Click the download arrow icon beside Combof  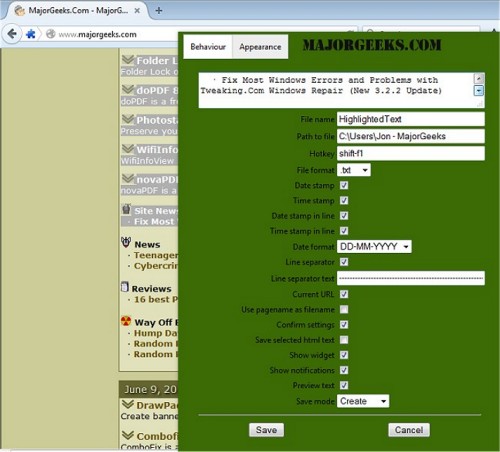click(128, 435)
